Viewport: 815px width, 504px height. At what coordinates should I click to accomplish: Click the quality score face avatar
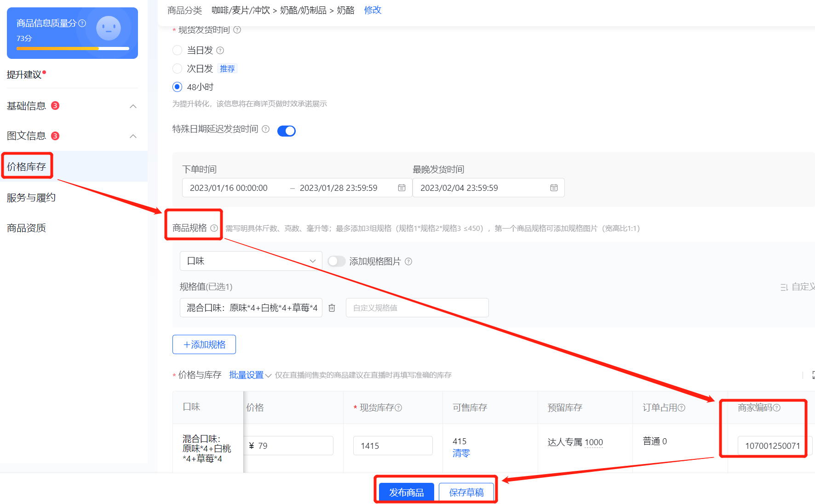(109, 28)
